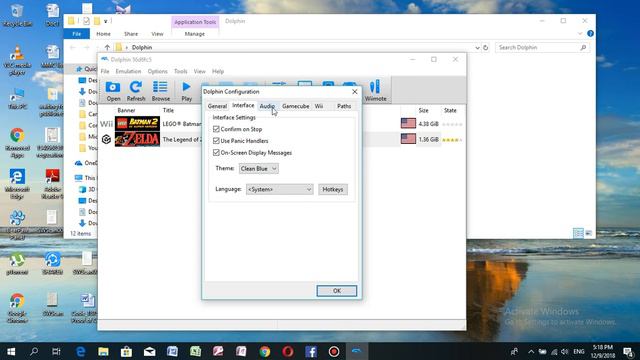Open Explorer help question mark icon
This screenshot has width=640, height=360.
click(590, 33)
